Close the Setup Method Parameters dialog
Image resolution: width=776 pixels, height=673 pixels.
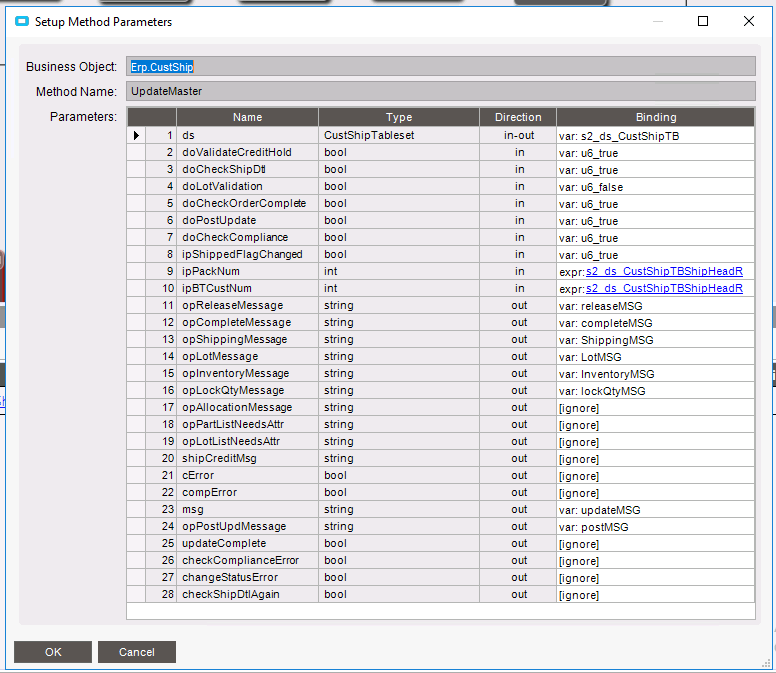point(748,21)
